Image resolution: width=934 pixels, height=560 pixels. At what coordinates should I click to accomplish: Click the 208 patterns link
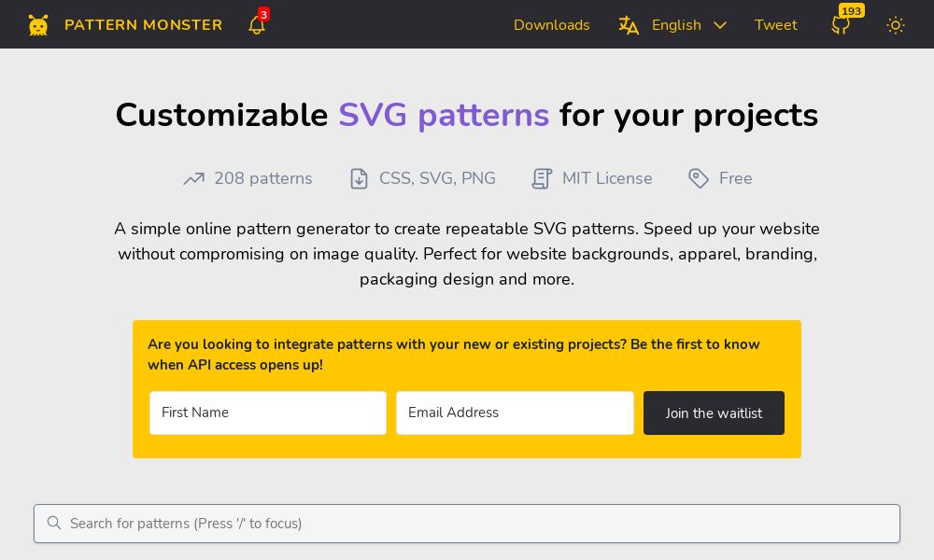(x=263, y=178)
